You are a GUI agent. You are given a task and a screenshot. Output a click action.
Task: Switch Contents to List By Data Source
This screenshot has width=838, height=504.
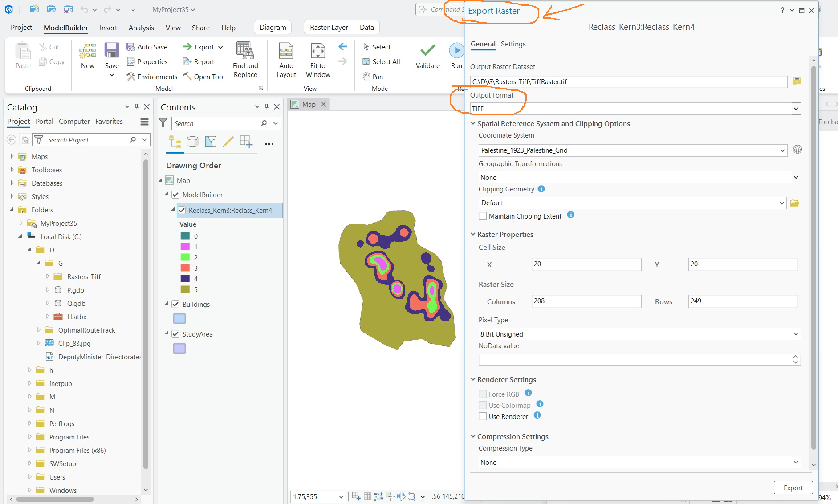(193, 142)
